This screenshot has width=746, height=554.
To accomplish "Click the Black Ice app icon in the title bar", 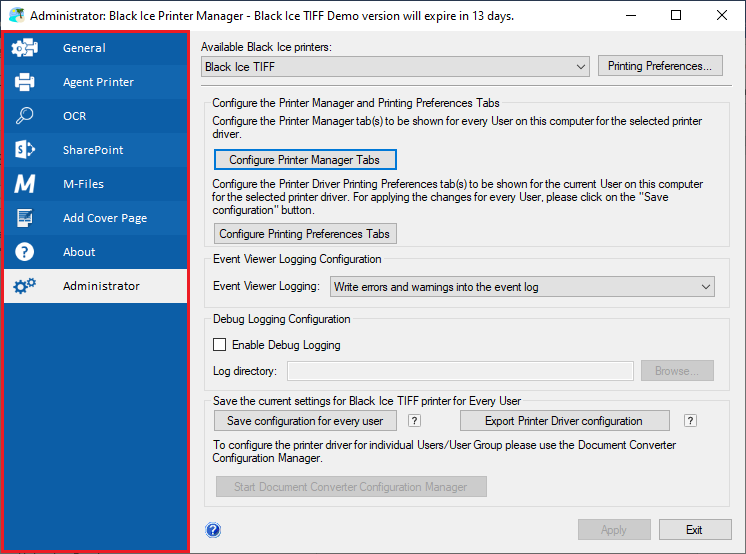I will [x=17, y=15].
